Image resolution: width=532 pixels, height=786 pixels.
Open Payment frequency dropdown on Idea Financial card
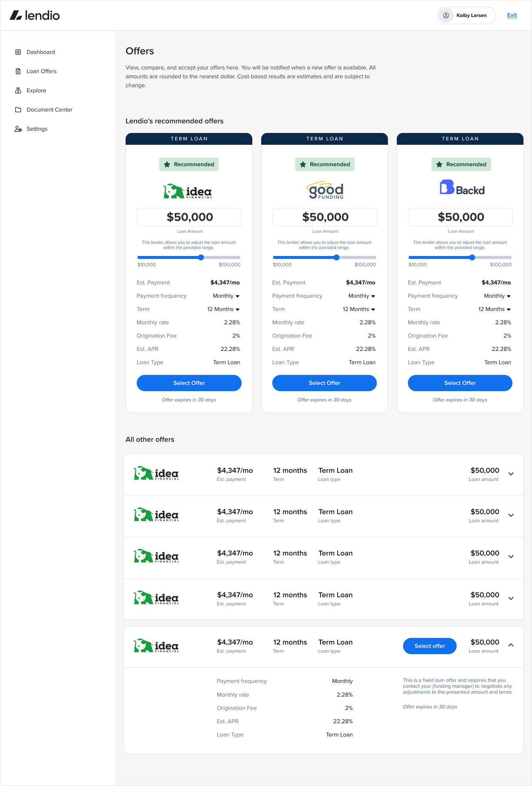point(226,296)
